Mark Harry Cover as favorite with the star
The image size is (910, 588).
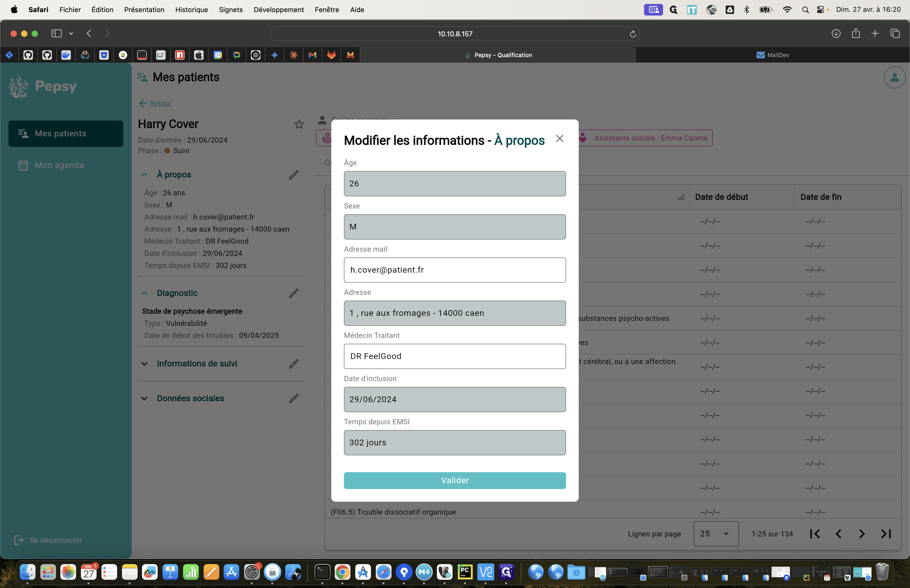[299, 124]
